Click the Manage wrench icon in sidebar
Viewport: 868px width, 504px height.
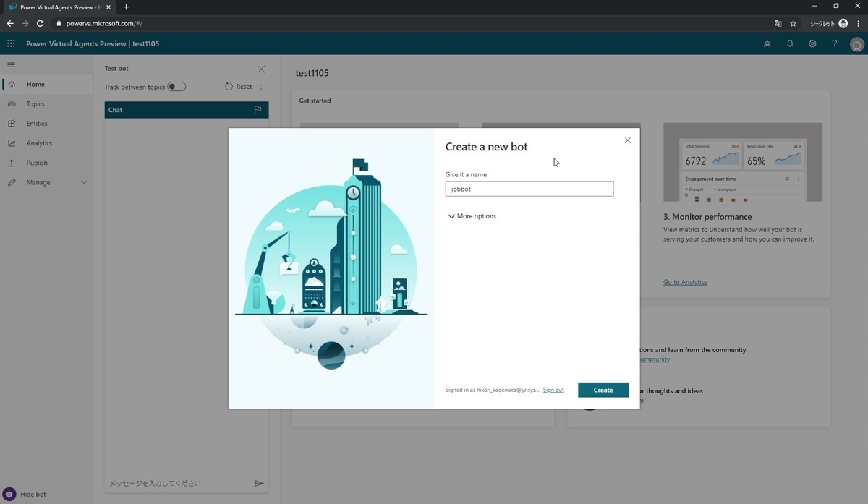[x=11, y=182]
